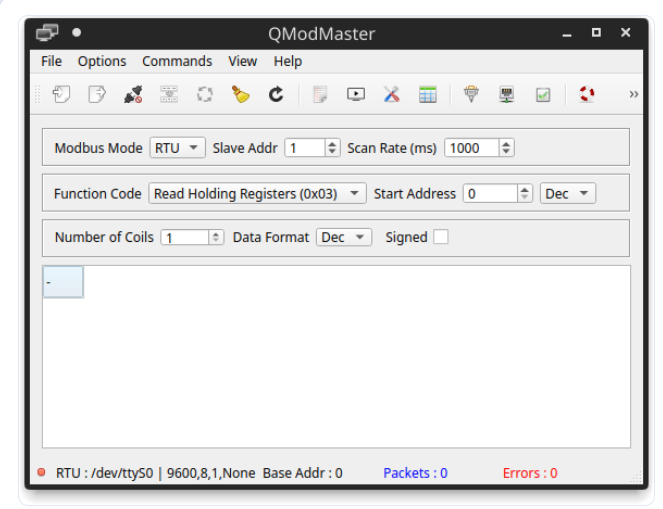Open the Help menu

[288, 61]
